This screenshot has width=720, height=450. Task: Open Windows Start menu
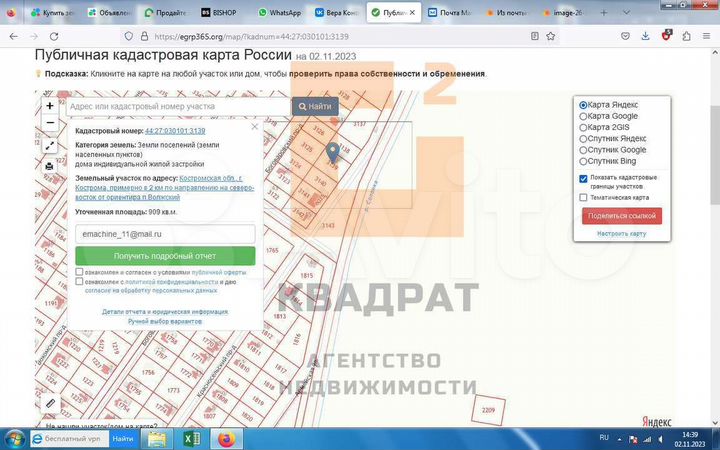pos(14,439)
